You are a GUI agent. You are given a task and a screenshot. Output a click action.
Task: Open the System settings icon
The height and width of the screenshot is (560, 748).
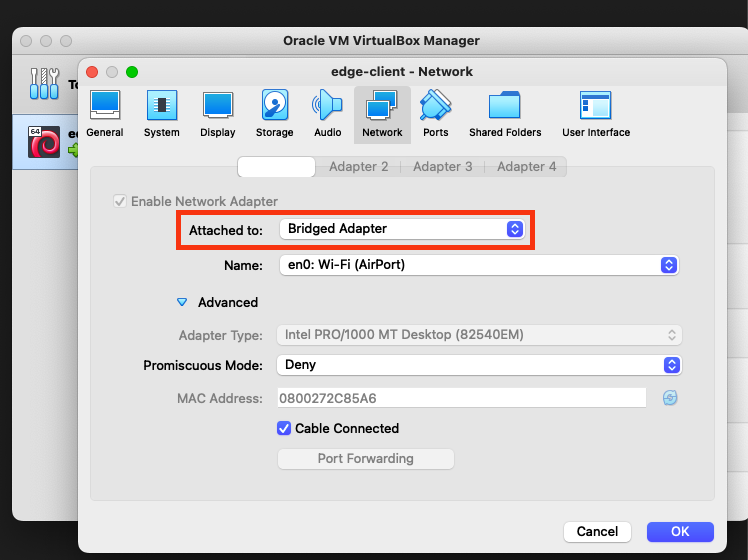(x=161, y=113)
